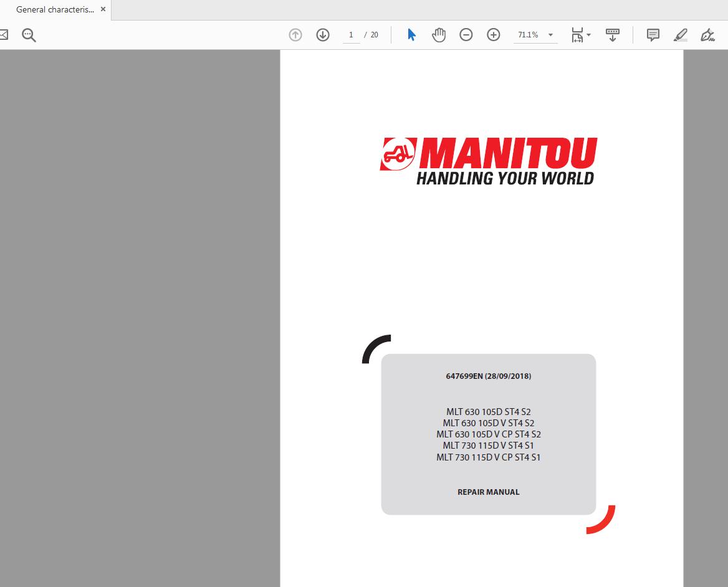This screenshot has width=728, height=587.
Task: Click the line MLT 630 105D V ST4 S2
Action: [x=489, y=422]
